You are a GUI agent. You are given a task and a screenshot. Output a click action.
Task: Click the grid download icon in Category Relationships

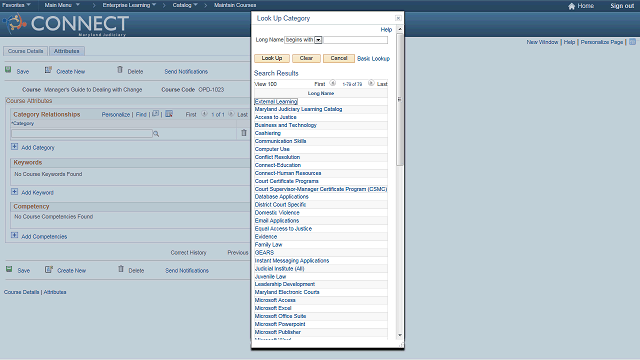pos(169,114)
